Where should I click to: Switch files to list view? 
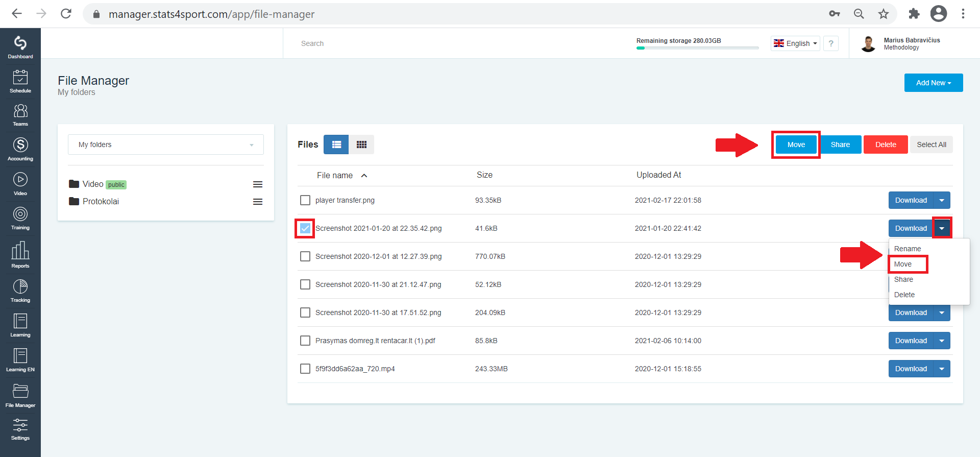(336, 145)
